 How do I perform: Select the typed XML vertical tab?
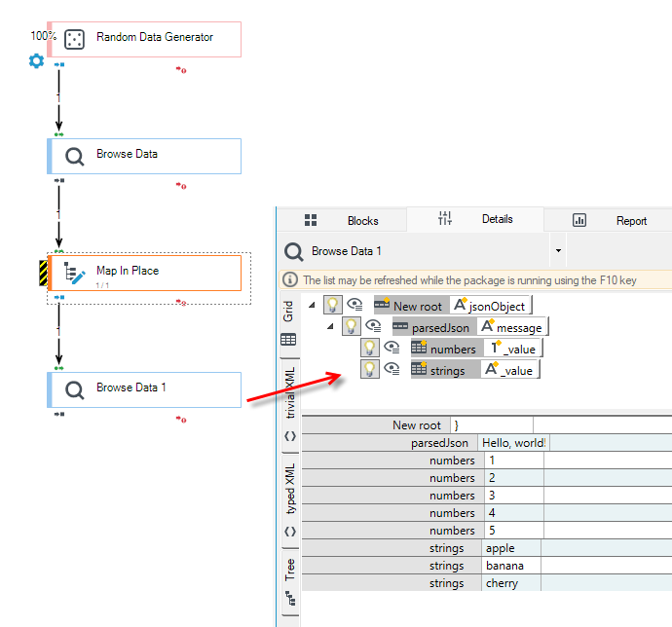click(290, 500)
